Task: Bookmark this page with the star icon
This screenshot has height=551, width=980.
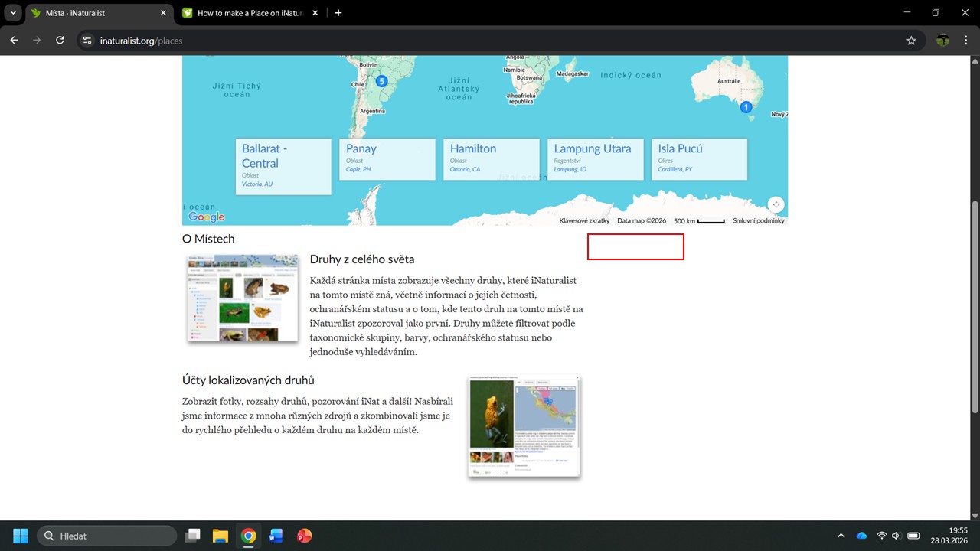Action: coord(911,41)
